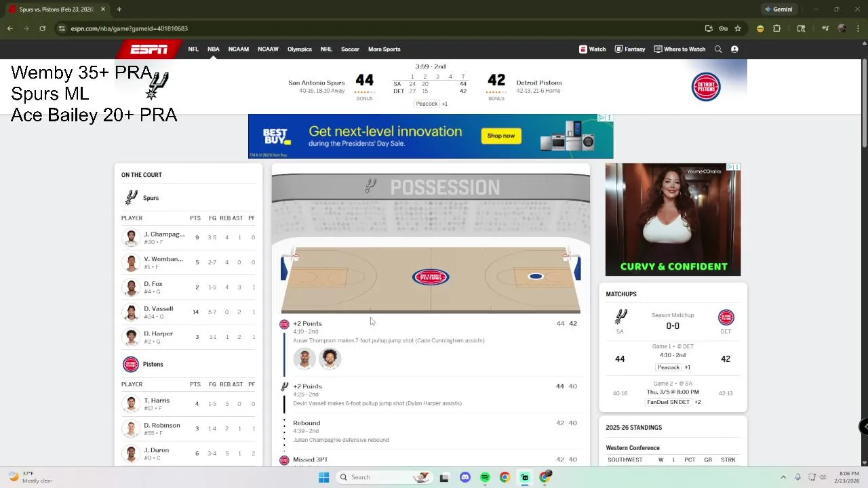Show hidden system tray icons

(x=783, y=477)
